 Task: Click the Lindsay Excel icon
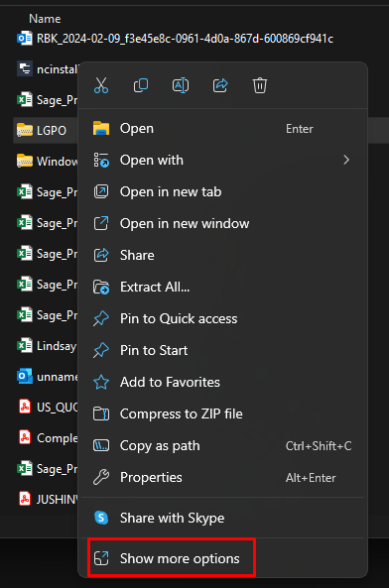click(25, 345)
